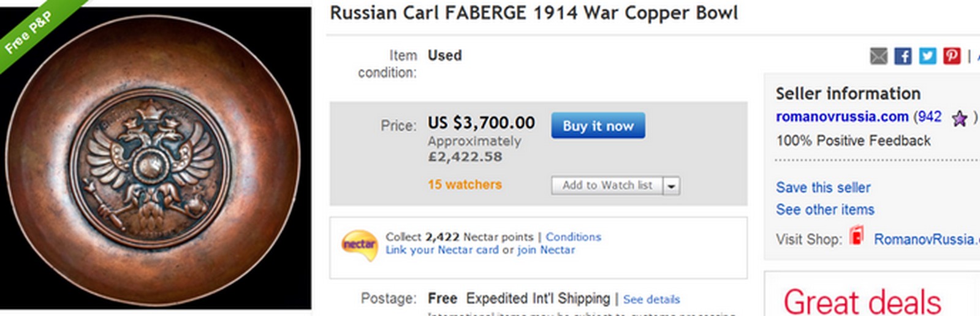Add the bowl to Watch list
980x316 pixels.
(607, 186)
